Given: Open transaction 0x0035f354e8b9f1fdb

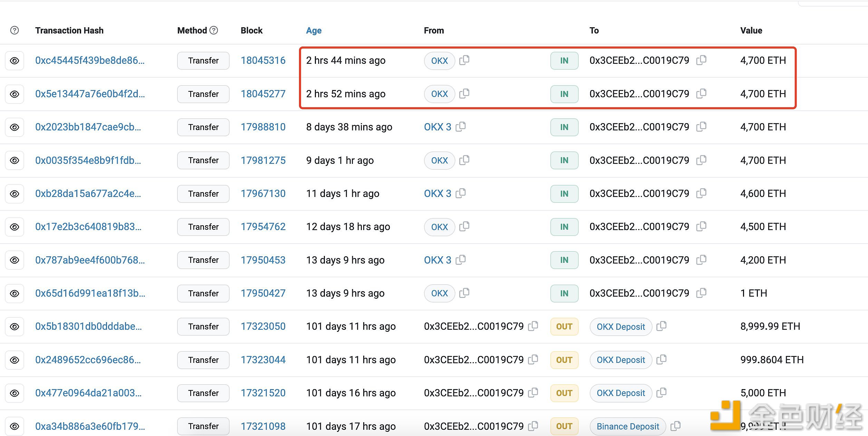Looking at the screenshot, I should (x=88, y=160).
